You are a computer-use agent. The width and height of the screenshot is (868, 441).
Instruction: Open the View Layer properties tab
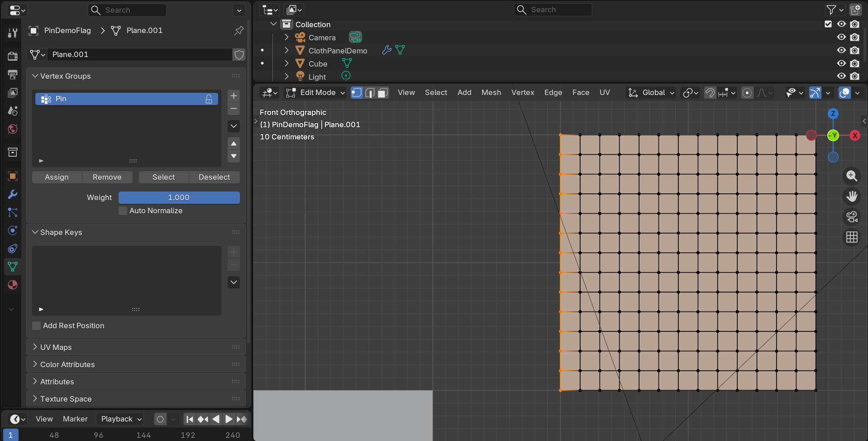(13, 92)
